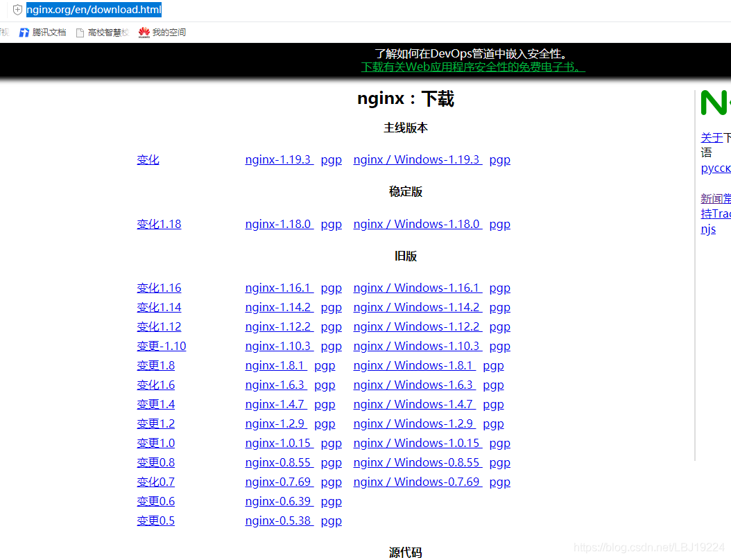731x560 pixels.
Task: Open the free Web security ebook link
Action: (473, 67)
